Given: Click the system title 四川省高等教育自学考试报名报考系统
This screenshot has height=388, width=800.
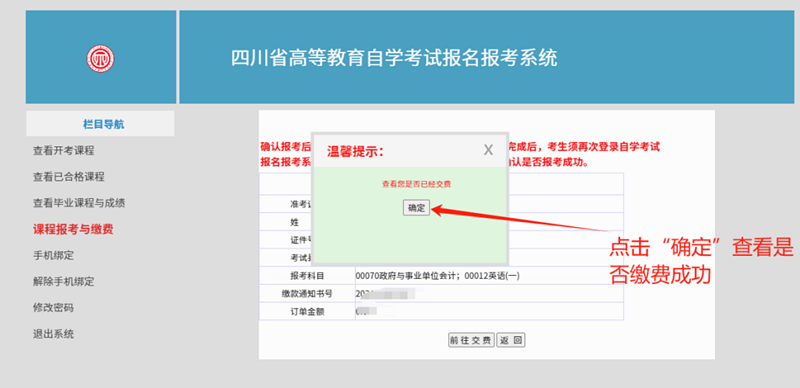Looking at the screenshot, I should click(394, 58).
